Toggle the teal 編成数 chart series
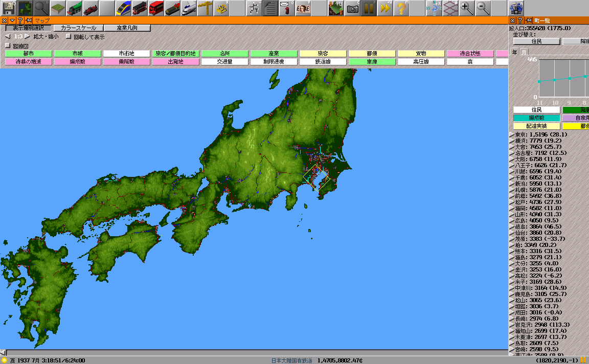 click(x=536, y=118)
